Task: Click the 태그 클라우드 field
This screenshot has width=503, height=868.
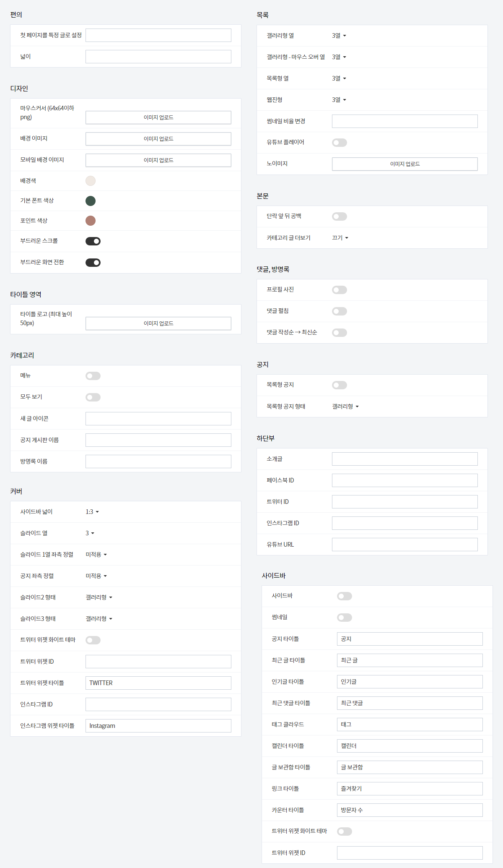Action: click(x=410, y=725)
